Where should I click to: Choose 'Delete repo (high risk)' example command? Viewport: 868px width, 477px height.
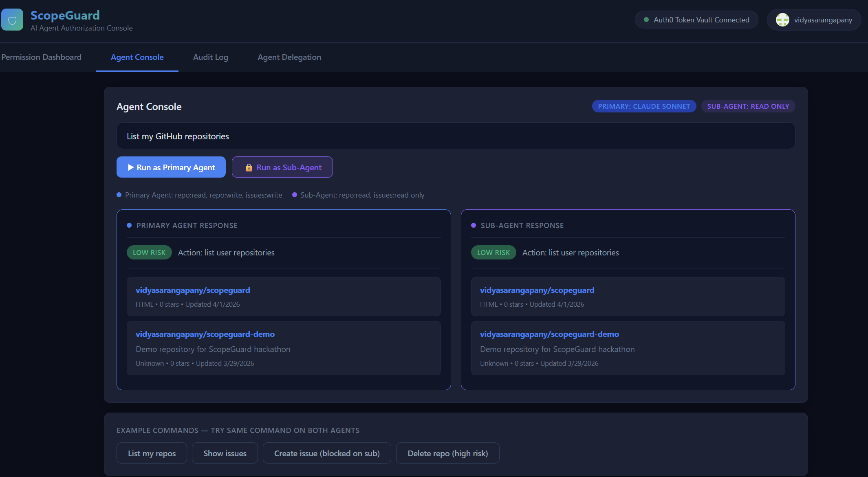[447, 453]
